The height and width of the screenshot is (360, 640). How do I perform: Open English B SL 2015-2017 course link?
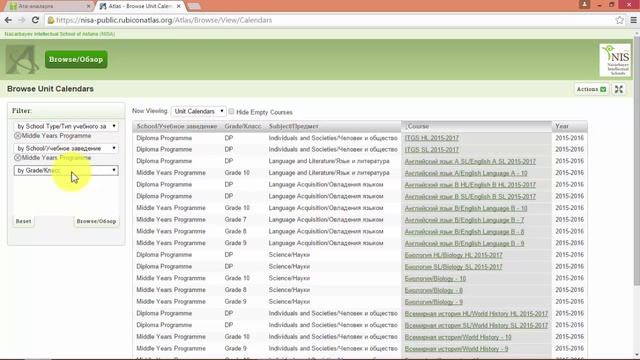[x=470, y=197]
